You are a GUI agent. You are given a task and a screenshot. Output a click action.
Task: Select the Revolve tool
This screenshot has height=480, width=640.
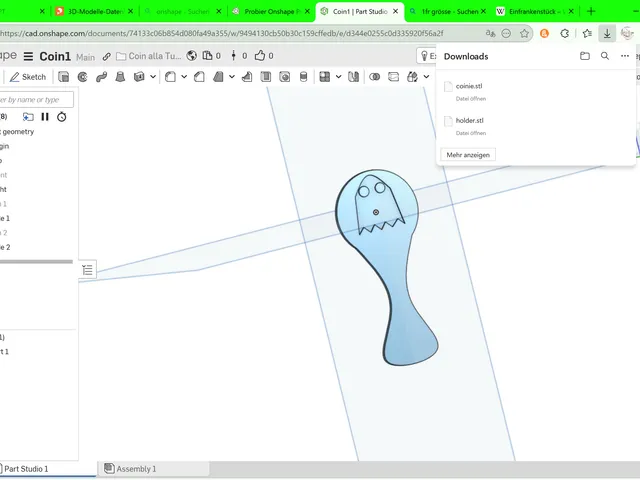[82, 77]
